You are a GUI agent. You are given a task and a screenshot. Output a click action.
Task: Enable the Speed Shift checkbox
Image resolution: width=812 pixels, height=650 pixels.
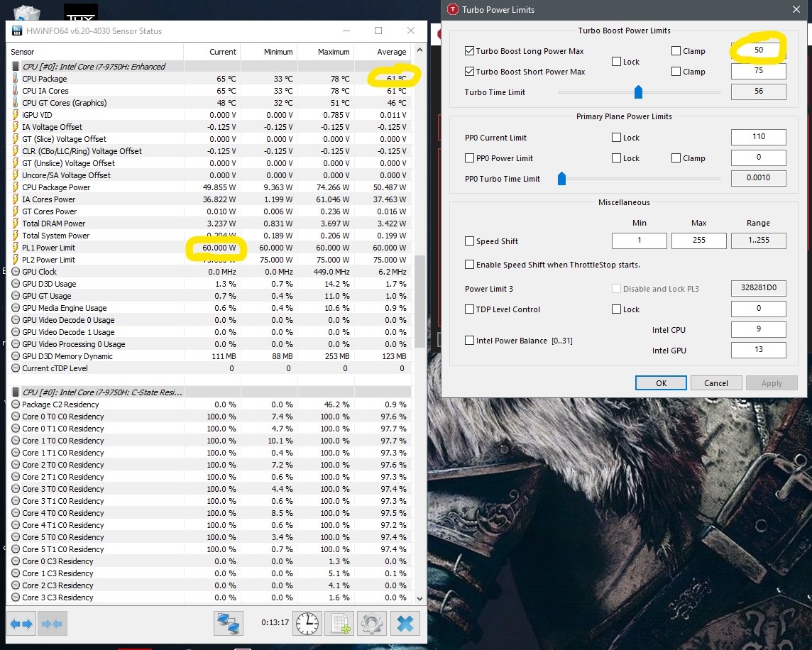(470, 241)
